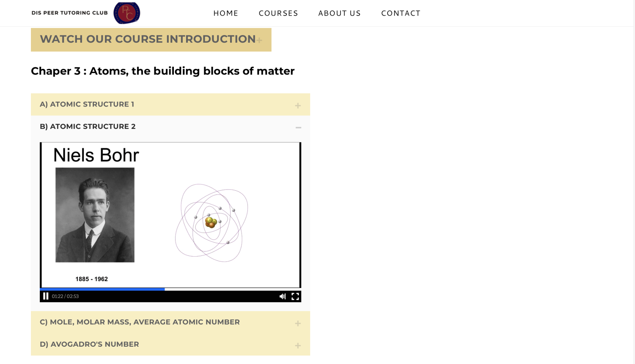Click plus icon on Atomic Structure 1 row

coord(298,106)
